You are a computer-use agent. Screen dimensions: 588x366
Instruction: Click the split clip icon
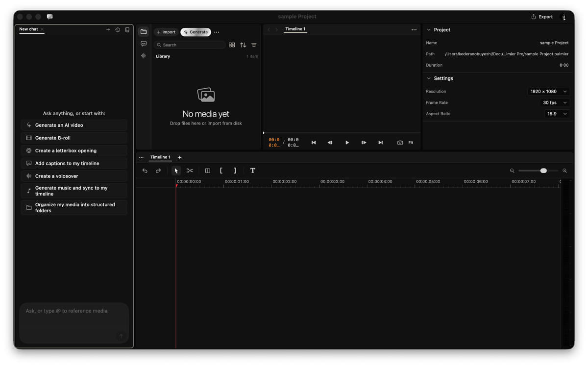point(208,171)
